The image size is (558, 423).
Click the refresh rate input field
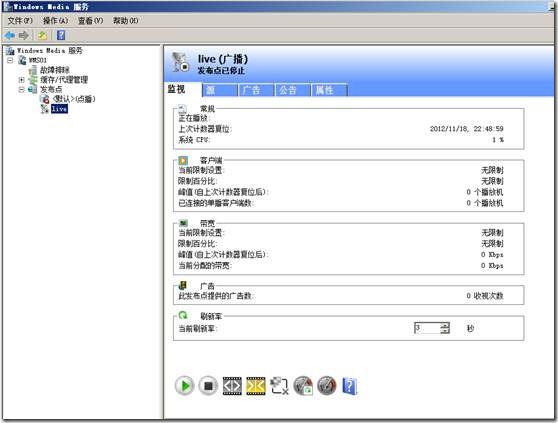(x=427, y=328)
